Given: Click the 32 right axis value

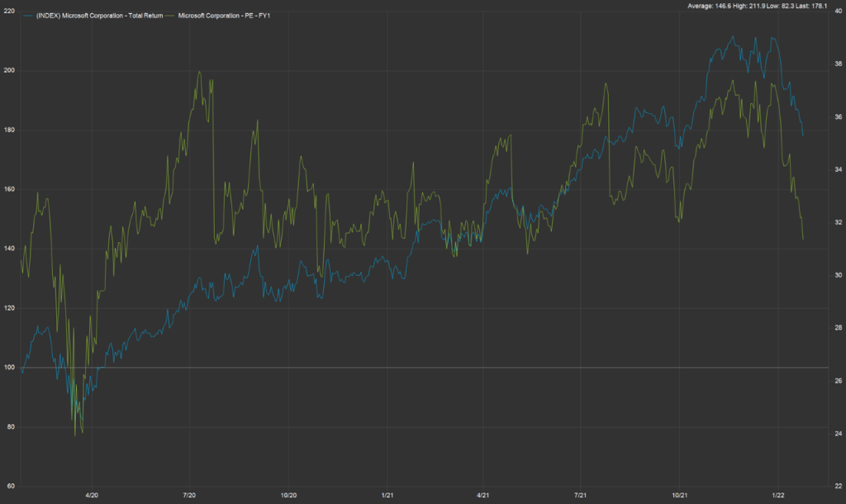Looking at the screenshot, I should click(839, 222).
